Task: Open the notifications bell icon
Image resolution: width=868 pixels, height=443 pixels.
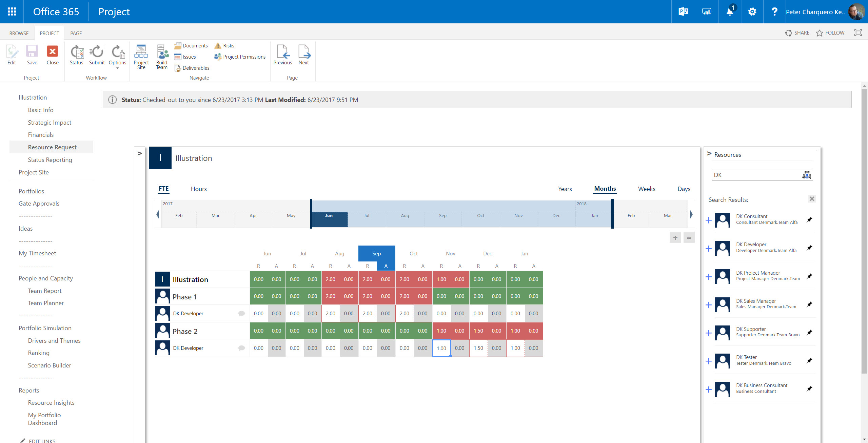Action: click(x=730, y=12)
